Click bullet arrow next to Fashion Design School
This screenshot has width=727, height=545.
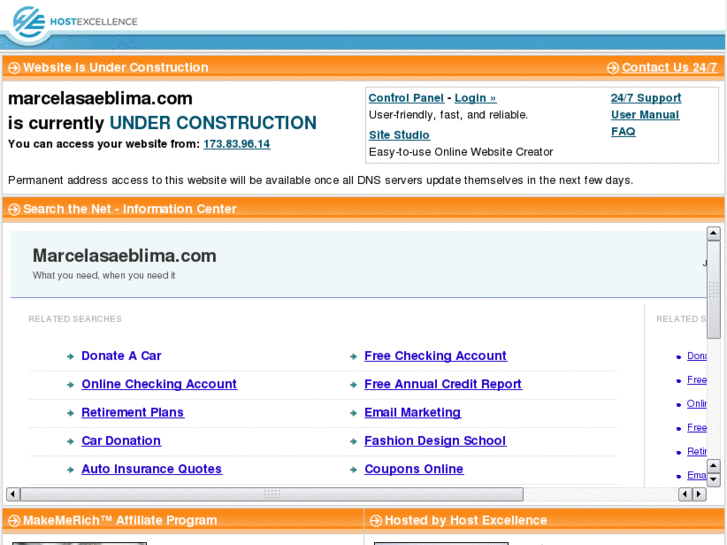pos(353,442)
